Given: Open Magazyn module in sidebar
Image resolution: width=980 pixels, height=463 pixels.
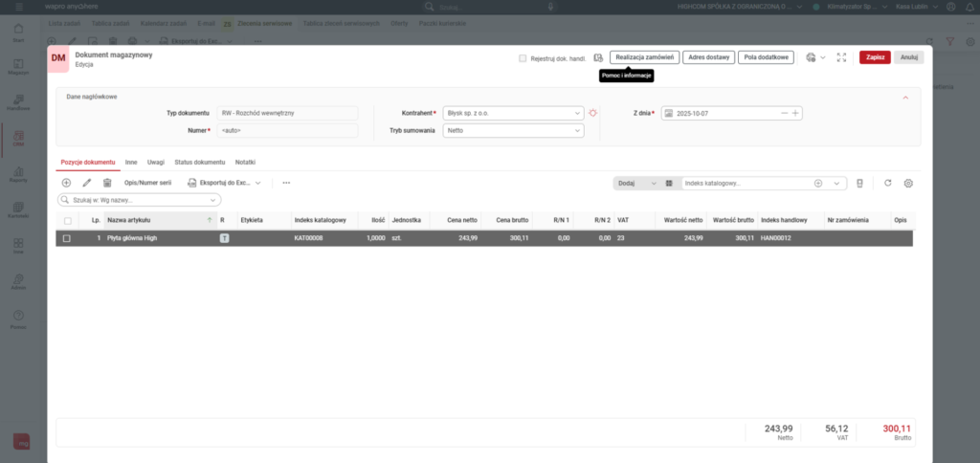Looking at the screenshot, I should click(19, 67).
